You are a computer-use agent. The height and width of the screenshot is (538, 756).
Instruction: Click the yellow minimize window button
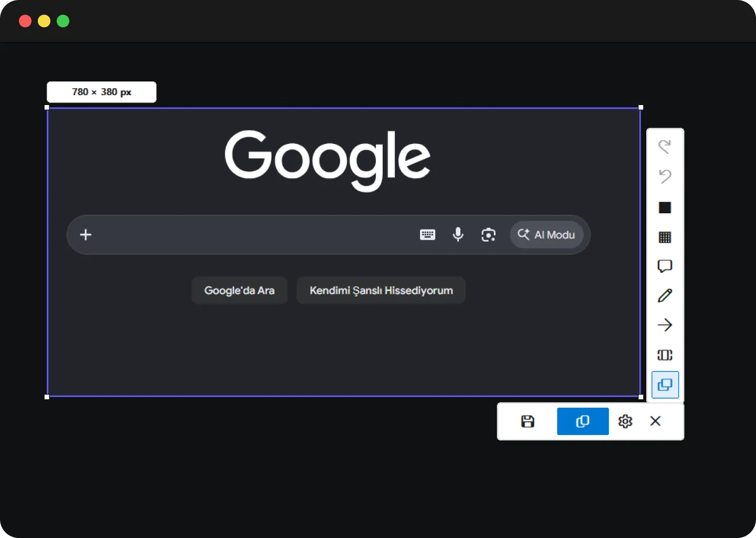tap(44, 21)
